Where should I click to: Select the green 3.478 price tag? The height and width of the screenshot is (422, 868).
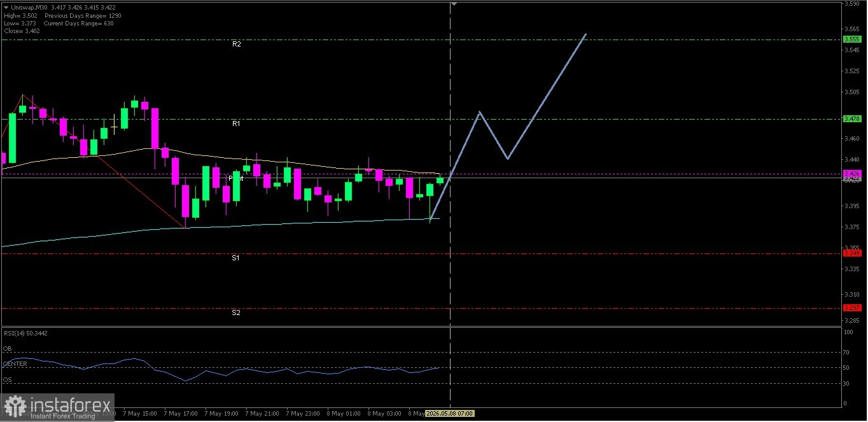coord(852,118)
